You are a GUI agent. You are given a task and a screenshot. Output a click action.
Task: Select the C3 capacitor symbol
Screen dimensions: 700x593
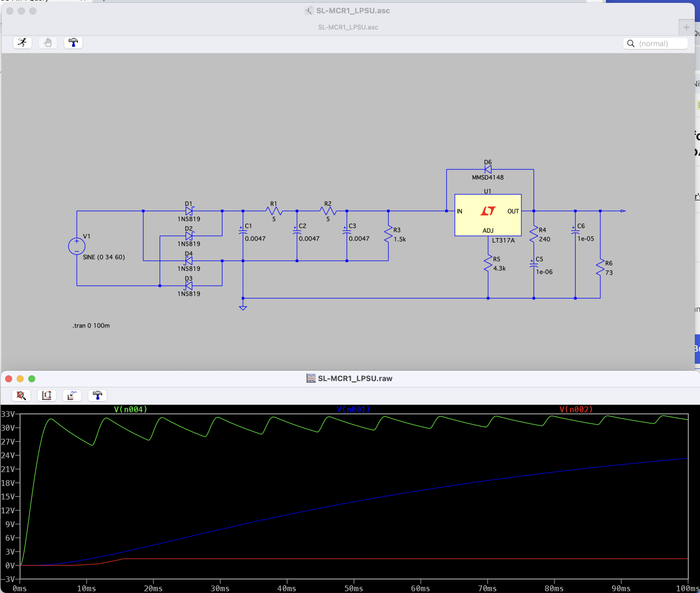347,232
